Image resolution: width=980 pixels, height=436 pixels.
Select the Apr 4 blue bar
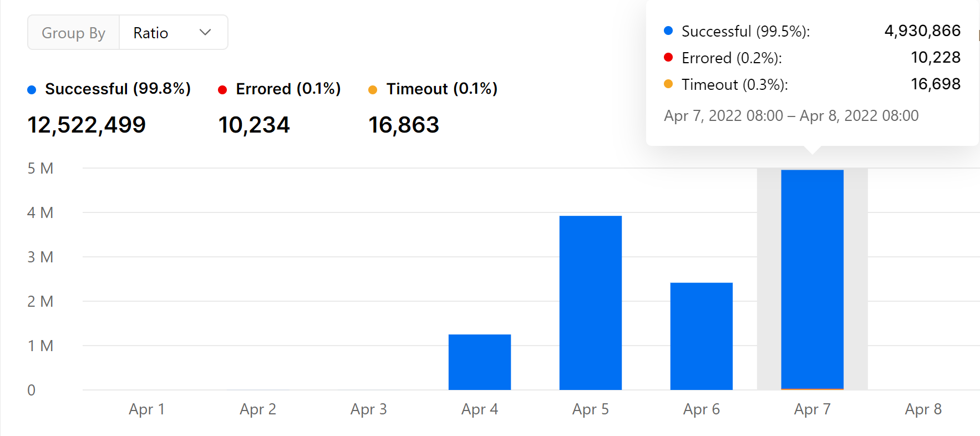(x=480, y=362)
